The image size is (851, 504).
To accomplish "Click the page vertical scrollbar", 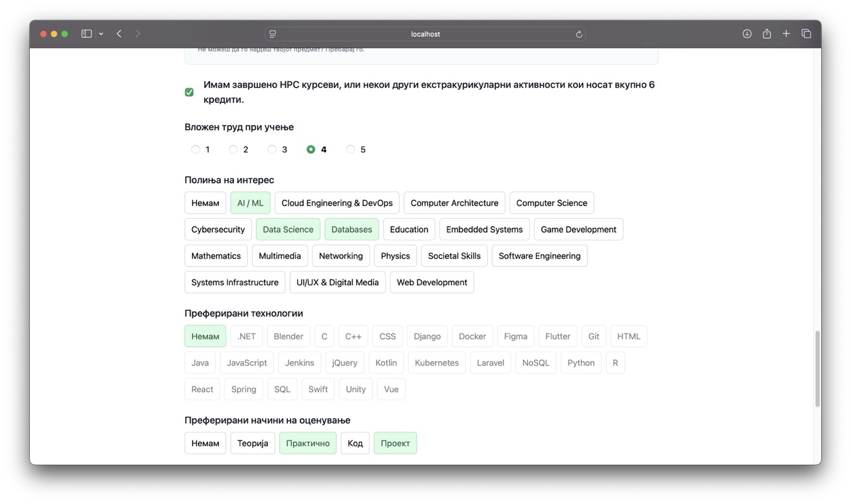I will click(817, 368).
